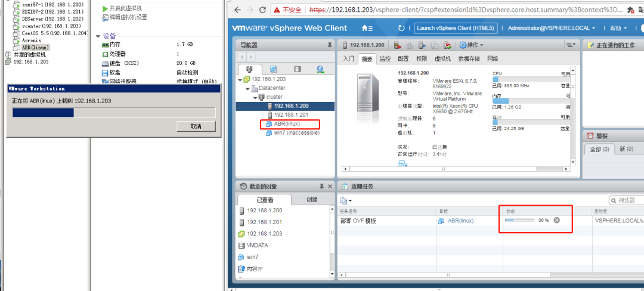This screenshot has height=291, width=644.
Task: Switch to 创建 tab in recent objects
Action: (x=312, y=200)
